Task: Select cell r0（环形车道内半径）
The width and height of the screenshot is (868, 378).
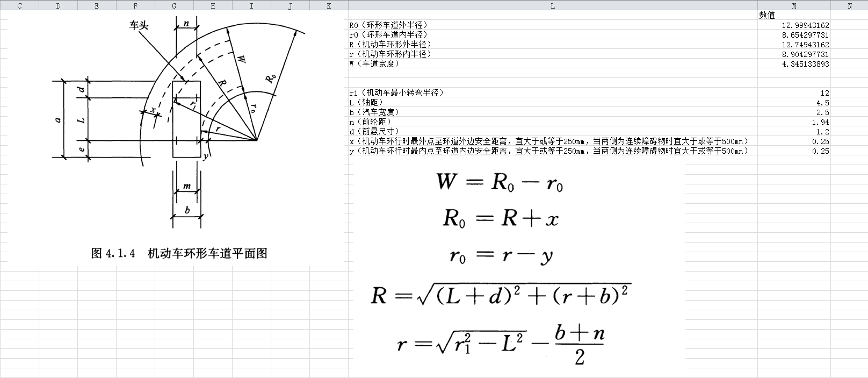Action: [x=553, y=35]
